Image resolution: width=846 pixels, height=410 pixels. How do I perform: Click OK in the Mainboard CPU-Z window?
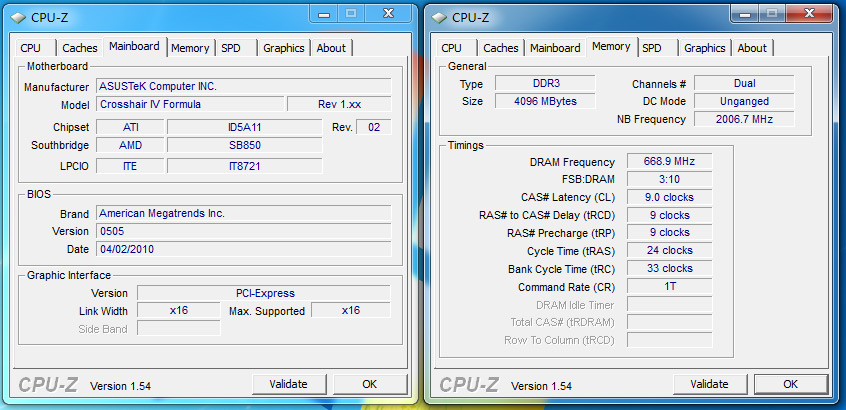tap(370, 384)
